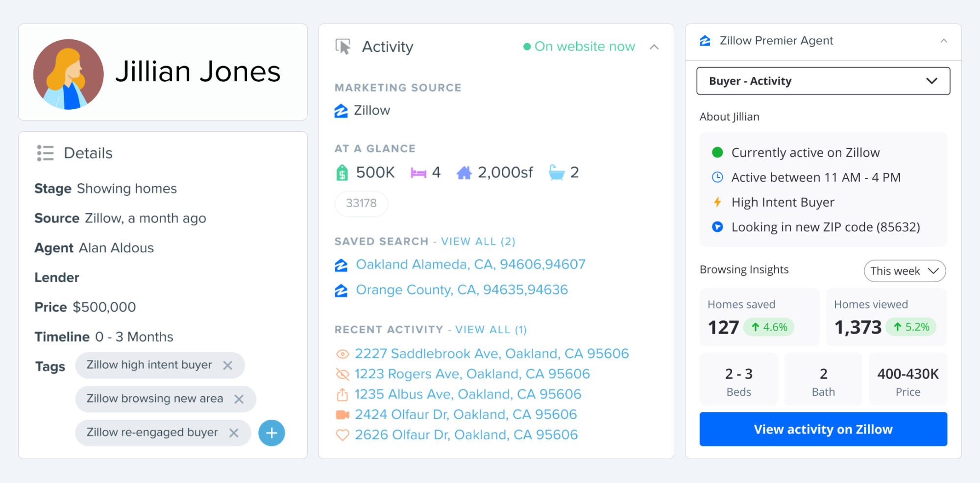Collapse the Activity panel chevron
This screenshot has height=483, width=980.
click(654, 47)
